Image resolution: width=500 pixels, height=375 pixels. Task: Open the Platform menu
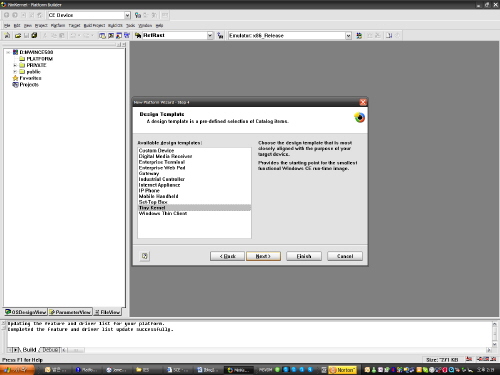(58, 25)
